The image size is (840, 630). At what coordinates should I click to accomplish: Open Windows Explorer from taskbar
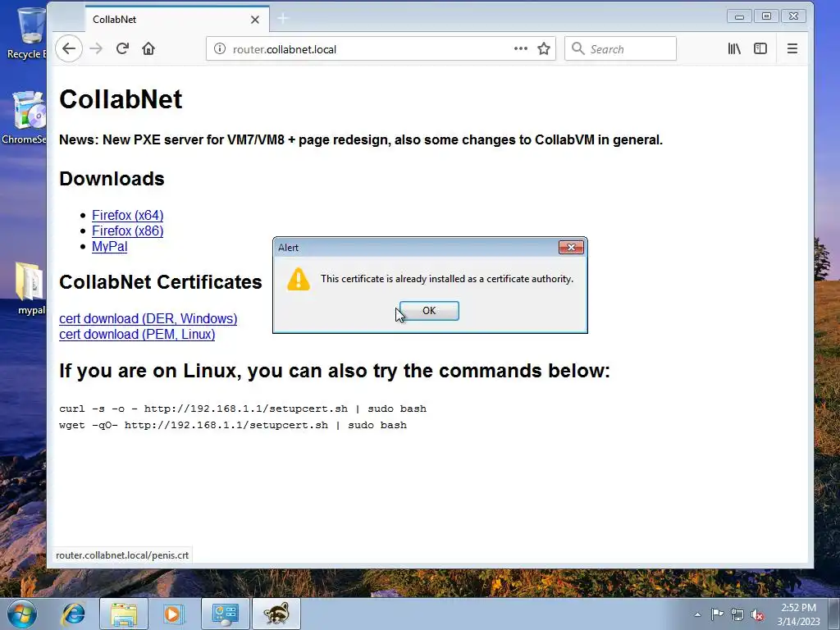(124, 614)
